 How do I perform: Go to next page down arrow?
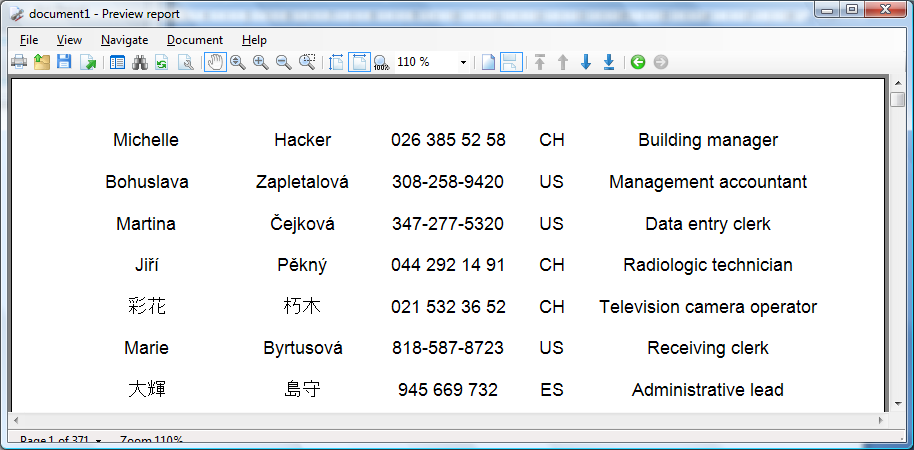[x=586, y=62]
